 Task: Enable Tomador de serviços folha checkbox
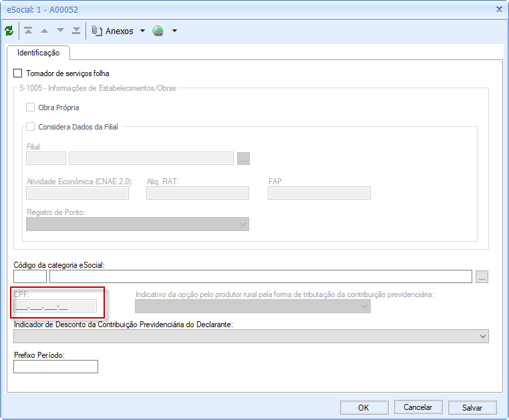point(18,73)
